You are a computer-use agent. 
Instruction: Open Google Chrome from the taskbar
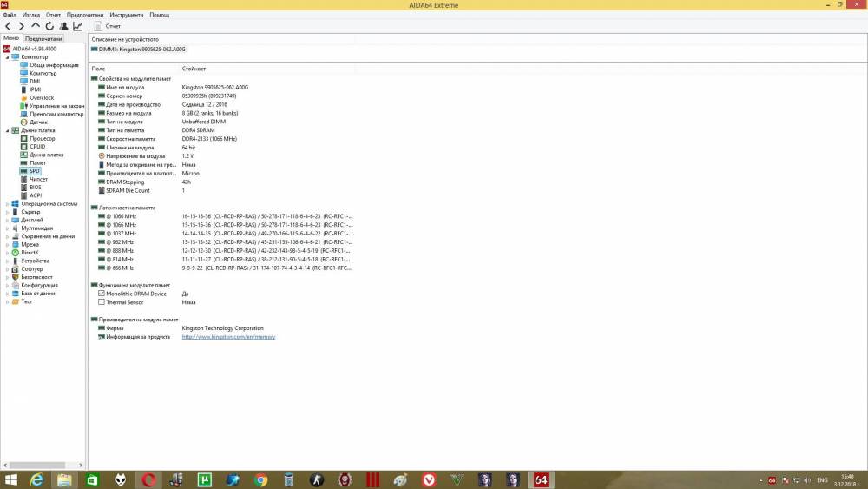(260, 480)
